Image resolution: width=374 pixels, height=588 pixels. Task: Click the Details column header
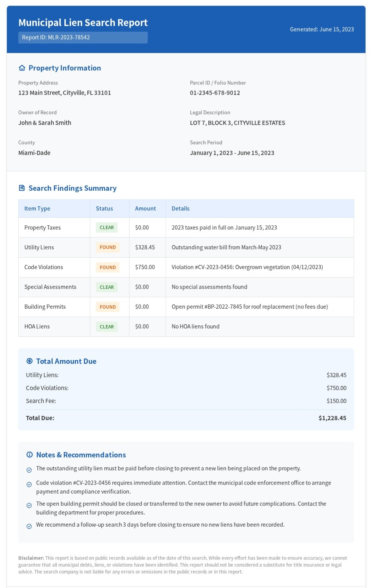[x=181, y=209]
